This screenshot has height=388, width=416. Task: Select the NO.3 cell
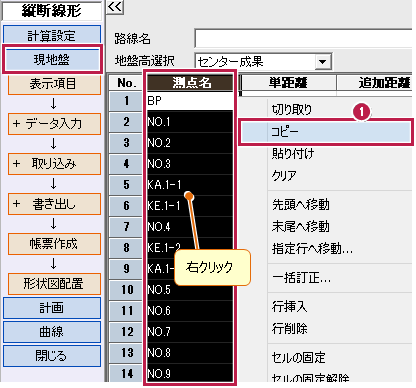pyautogui.click(x=190, y=164)
